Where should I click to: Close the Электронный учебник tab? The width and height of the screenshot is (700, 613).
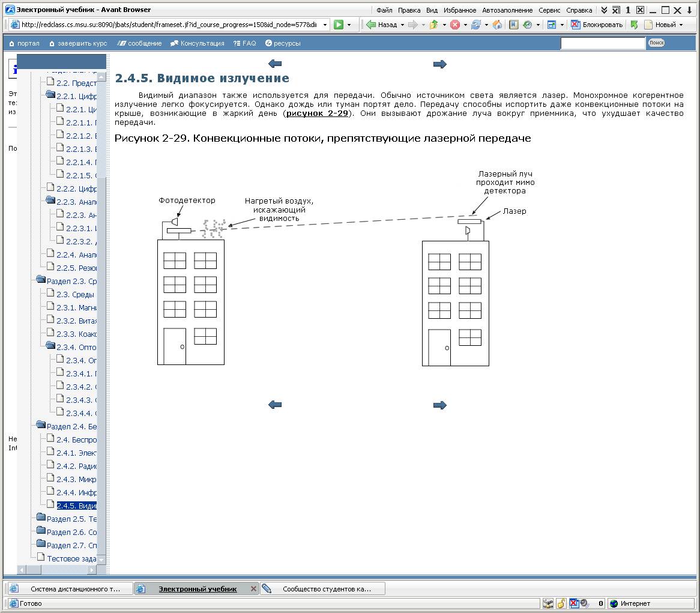coord(253,589)
